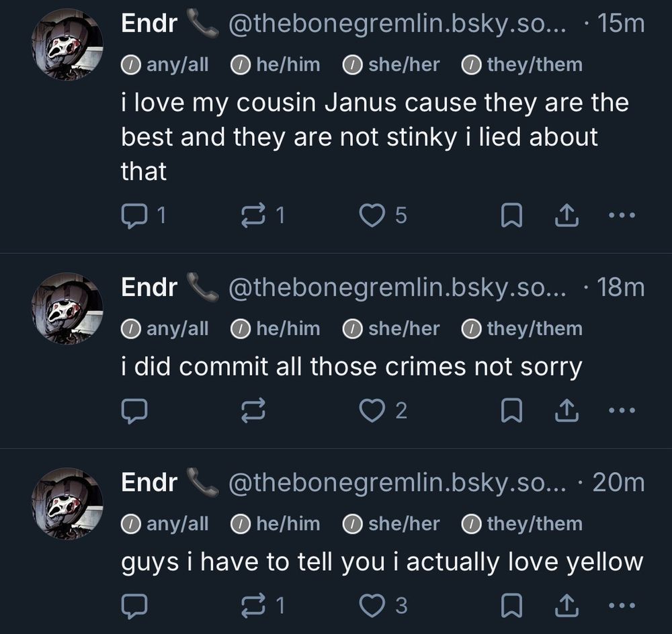This screenshot has height=634, width=672.
Task: Like the 'love yellow' post
Action: 371,606
